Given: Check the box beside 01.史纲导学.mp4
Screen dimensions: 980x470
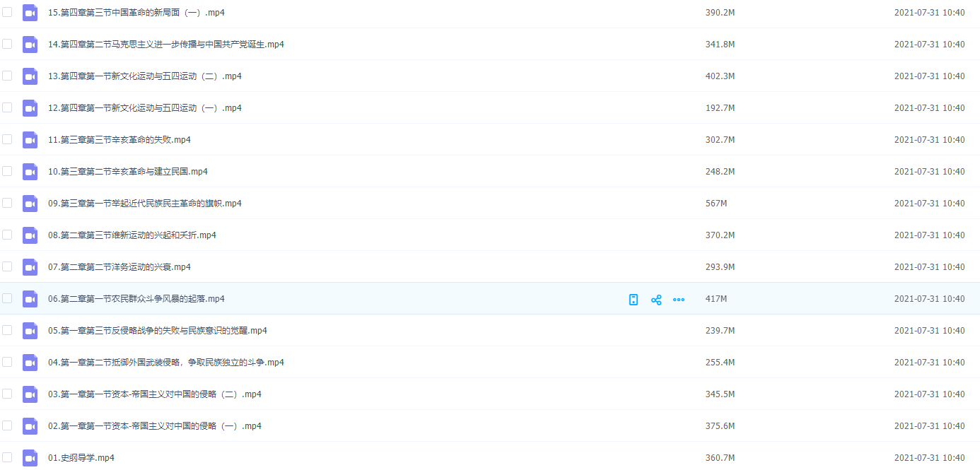Looking at the screenshot, I should [x=7, y=457].
